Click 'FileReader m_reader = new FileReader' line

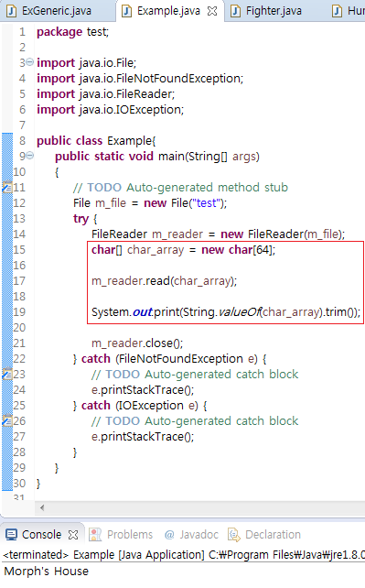point(219,234)
